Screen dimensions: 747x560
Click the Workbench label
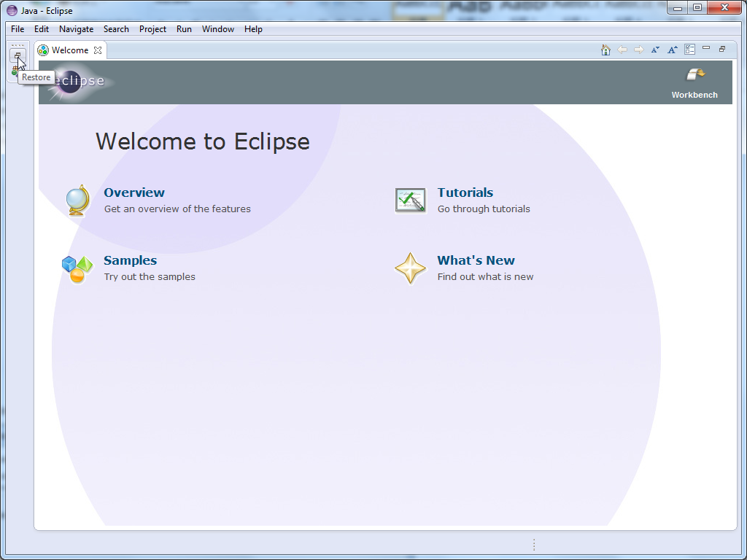tap(694, 95)
